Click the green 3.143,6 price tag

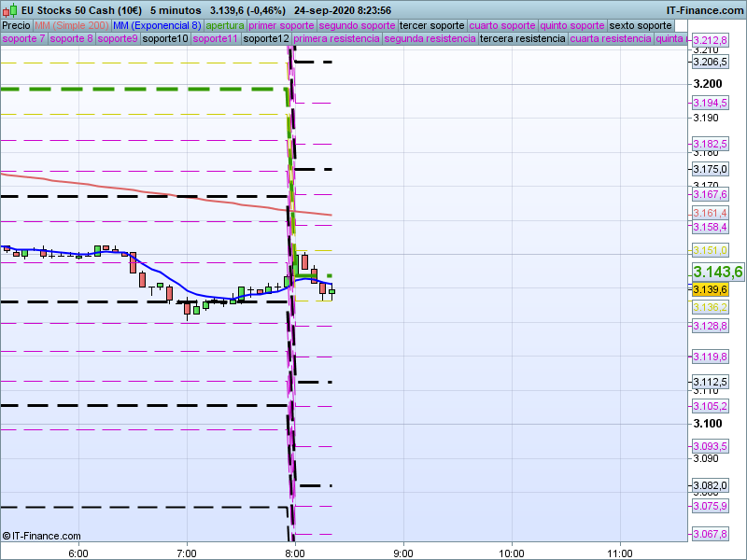(x=717, y=272)
